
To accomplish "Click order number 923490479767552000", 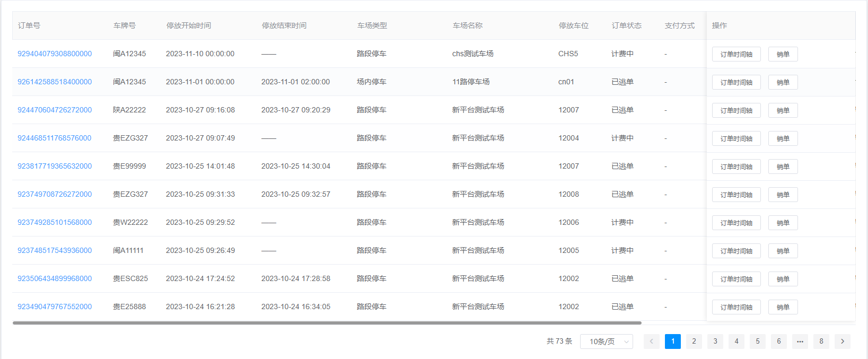I will (x=55, y=307).
